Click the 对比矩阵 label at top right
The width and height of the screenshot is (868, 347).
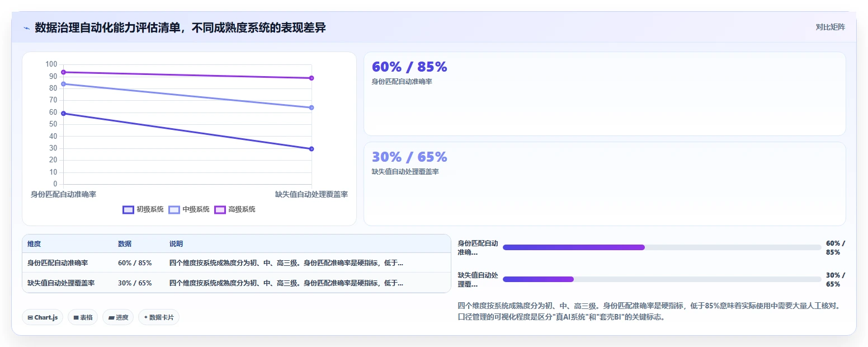(x=831, y=27)
